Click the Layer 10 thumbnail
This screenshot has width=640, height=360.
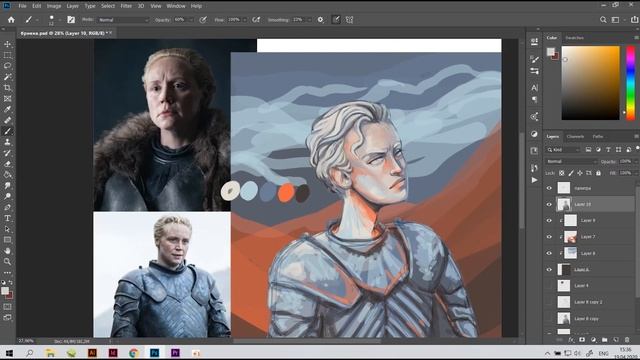point(564,204)
